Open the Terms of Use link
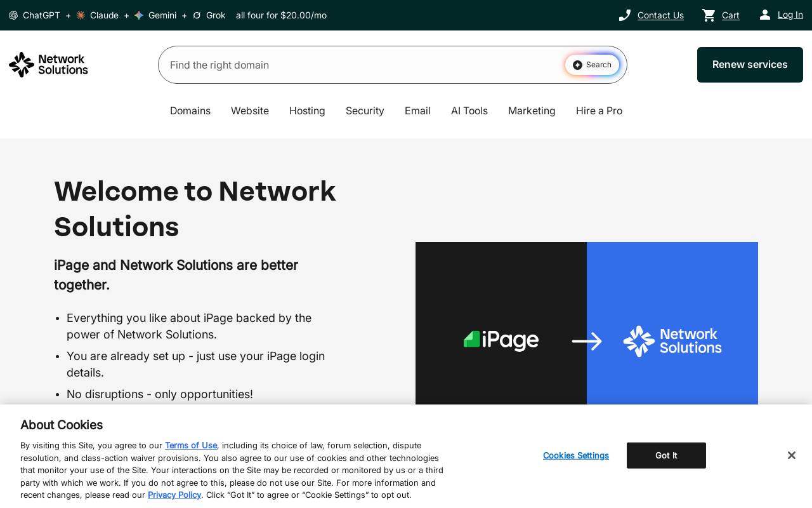Viewport: 812px width, 508px height. coord(191,445)
